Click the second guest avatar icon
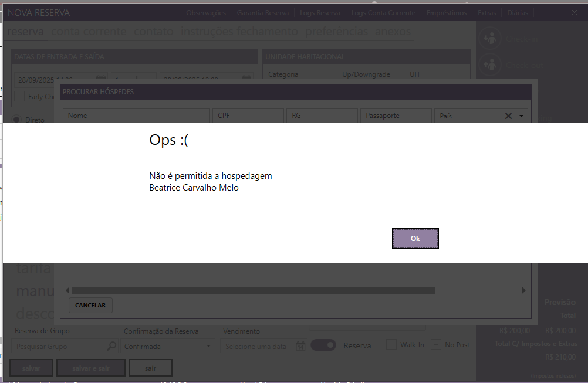 [489, 64]
